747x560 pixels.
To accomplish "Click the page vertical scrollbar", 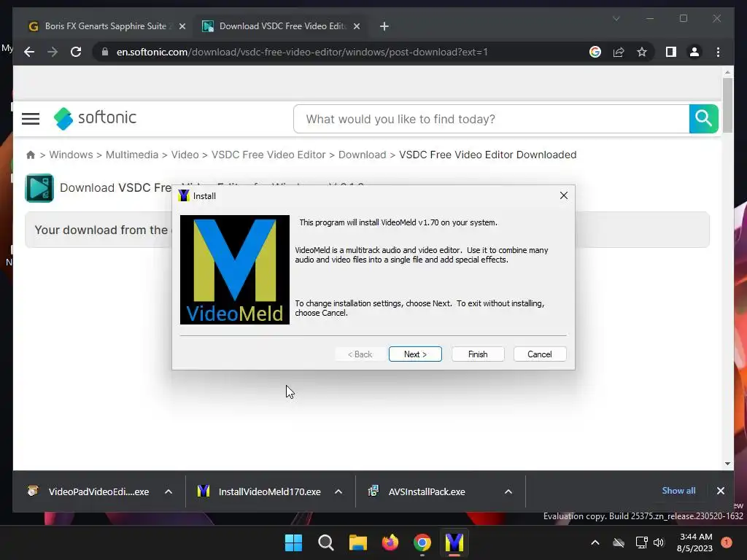I will pyautogui.click(x=727, y=106).
